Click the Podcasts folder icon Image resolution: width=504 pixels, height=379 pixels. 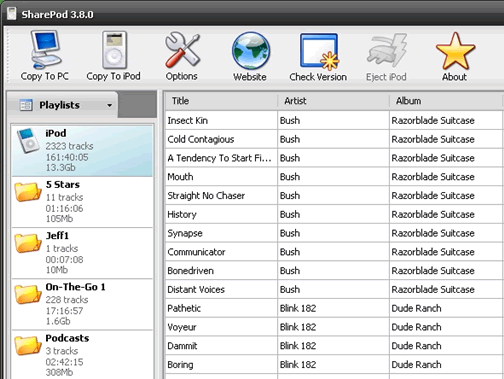coord(28,345)
